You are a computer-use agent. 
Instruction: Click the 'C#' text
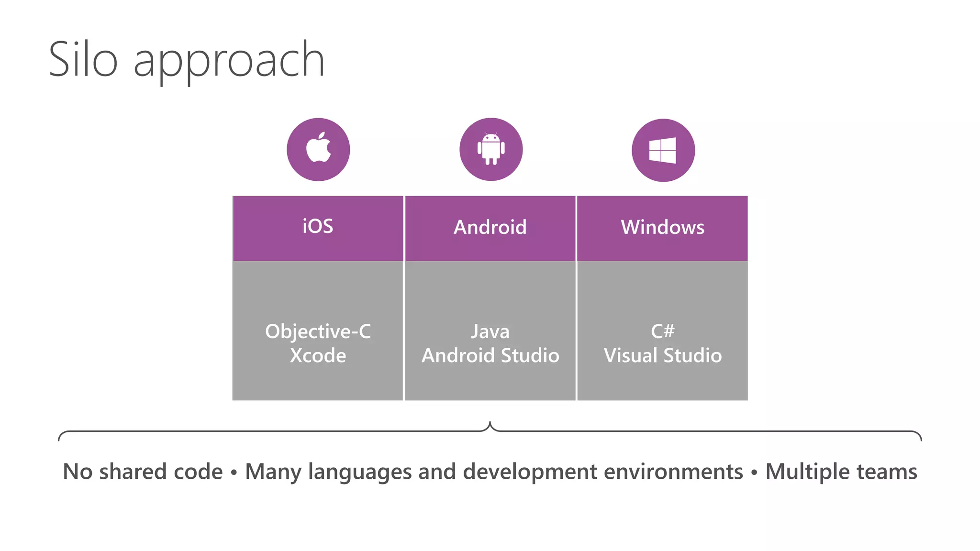(x=663, y=331)
